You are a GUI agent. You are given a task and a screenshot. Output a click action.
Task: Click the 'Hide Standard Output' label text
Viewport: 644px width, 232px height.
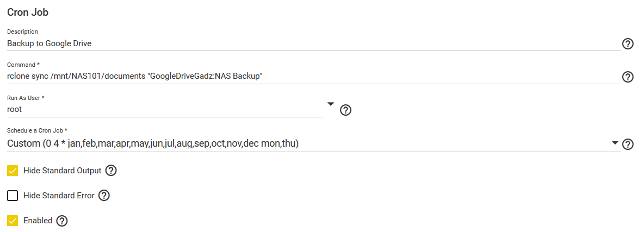pyautogui.click(x=63, y=171)
